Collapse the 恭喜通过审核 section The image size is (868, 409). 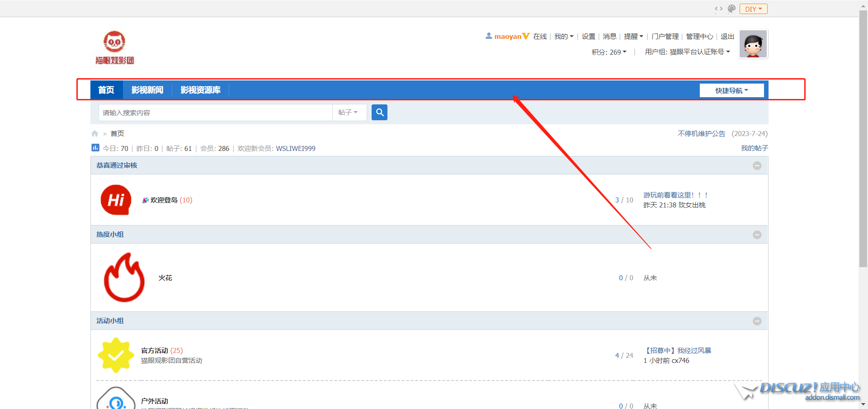757,165
